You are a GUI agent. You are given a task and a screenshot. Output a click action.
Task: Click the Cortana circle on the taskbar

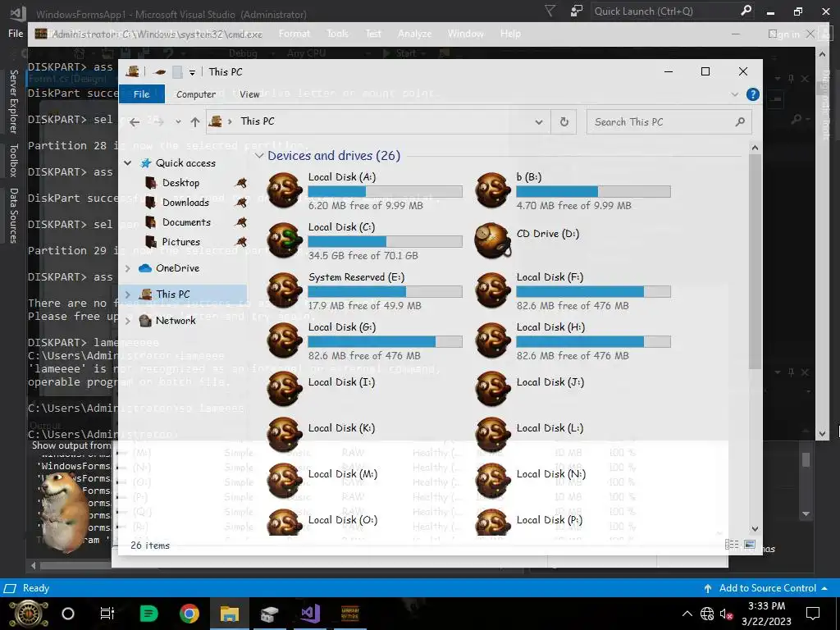pos(68,614)
